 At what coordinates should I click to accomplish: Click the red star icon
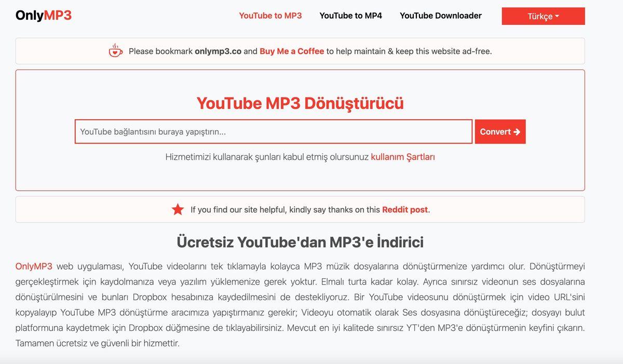tap(178, 209)
